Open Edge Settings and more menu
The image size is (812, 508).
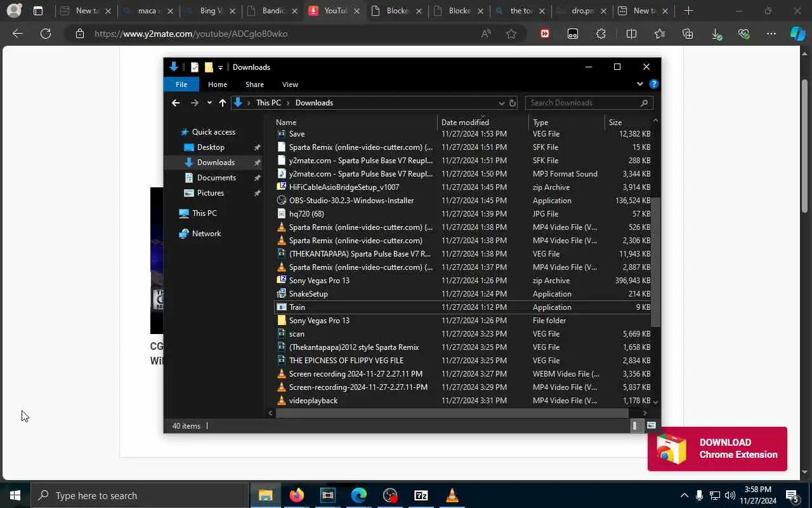tap(771, 34)
